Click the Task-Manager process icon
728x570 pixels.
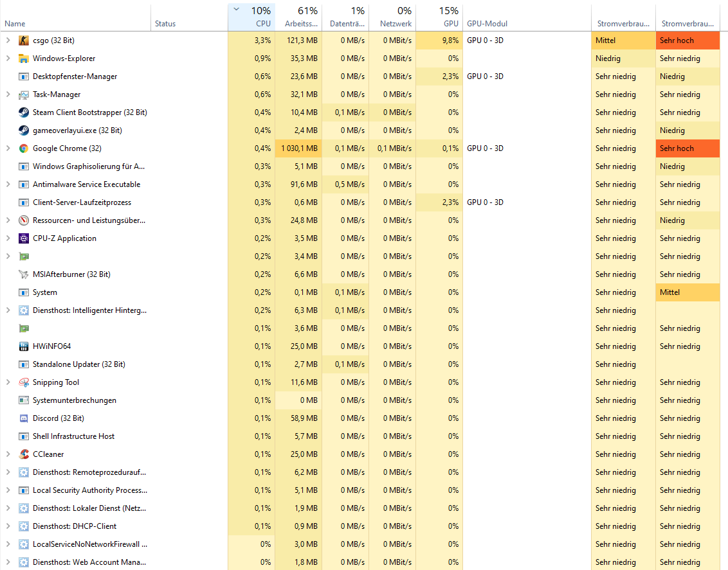pos(24,94)
